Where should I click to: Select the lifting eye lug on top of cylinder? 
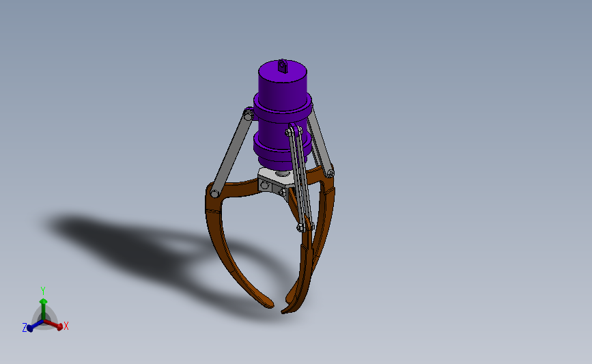click(x=283, y=66)
